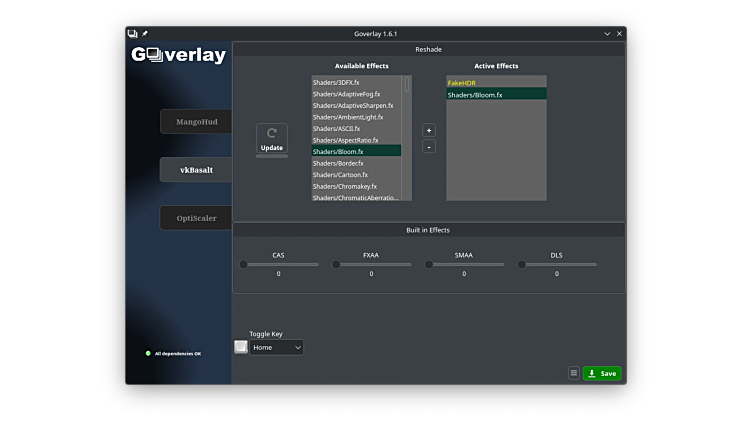752x423 pixels.
Task: Click the FXAA slider handle
Action: pos(336,265)
